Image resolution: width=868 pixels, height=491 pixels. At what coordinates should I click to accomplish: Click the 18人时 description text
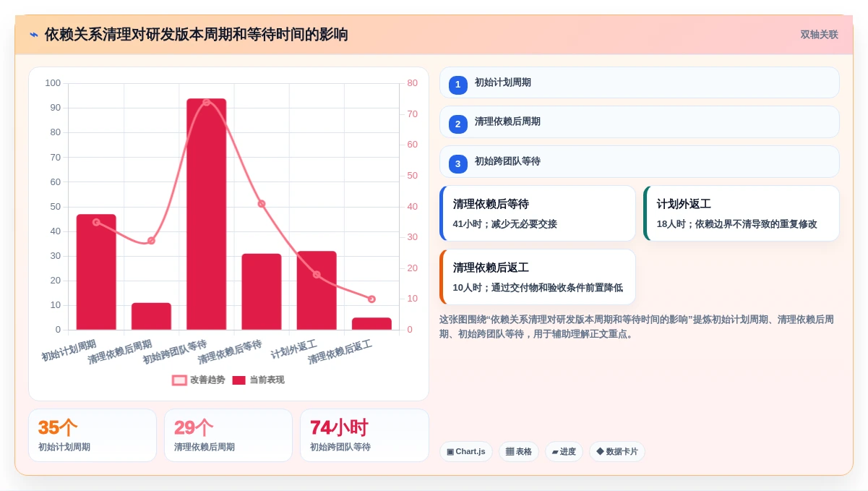pyautogui.click(x=737, y=224)
